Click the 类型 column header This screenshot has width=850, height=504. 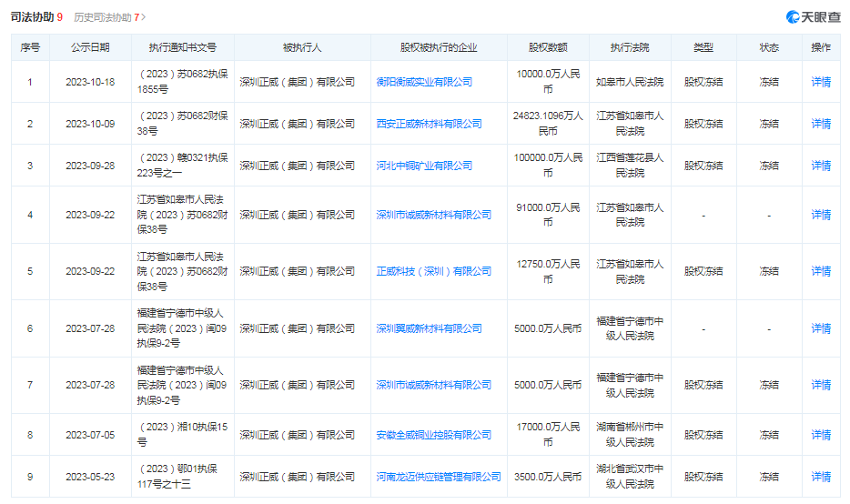tap(703, 47)
